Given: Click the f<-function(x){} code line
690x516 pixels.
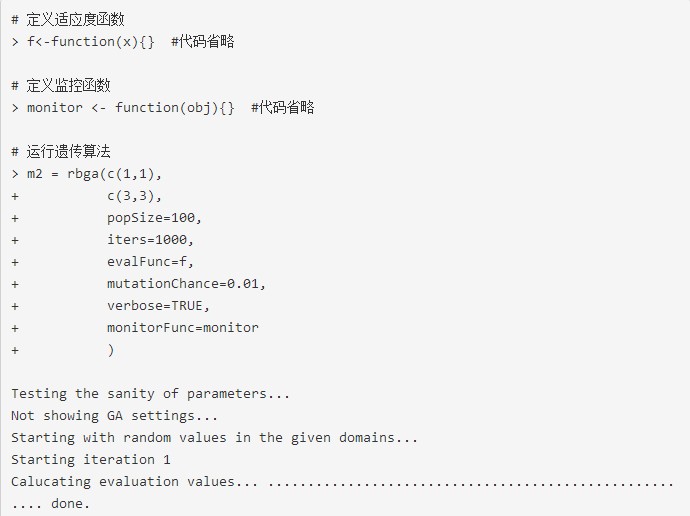Looking at the screenshot, I should coord(91,42).
